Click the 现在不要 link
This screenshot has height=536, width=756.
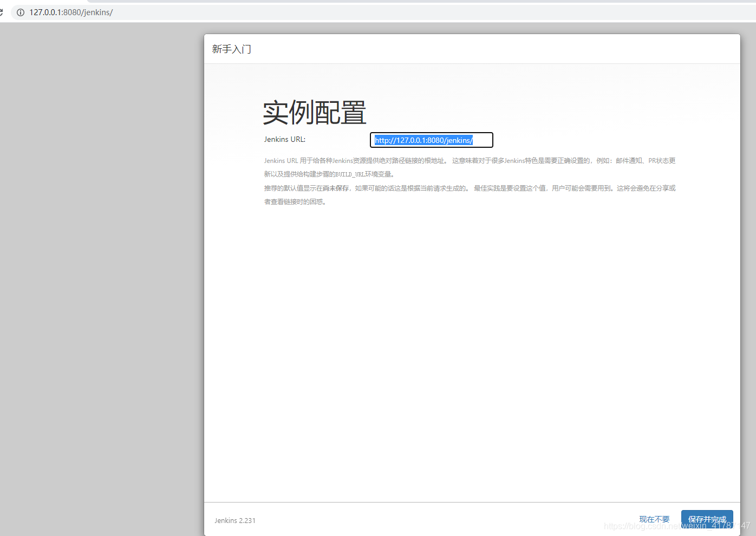[x=654, y=519]
